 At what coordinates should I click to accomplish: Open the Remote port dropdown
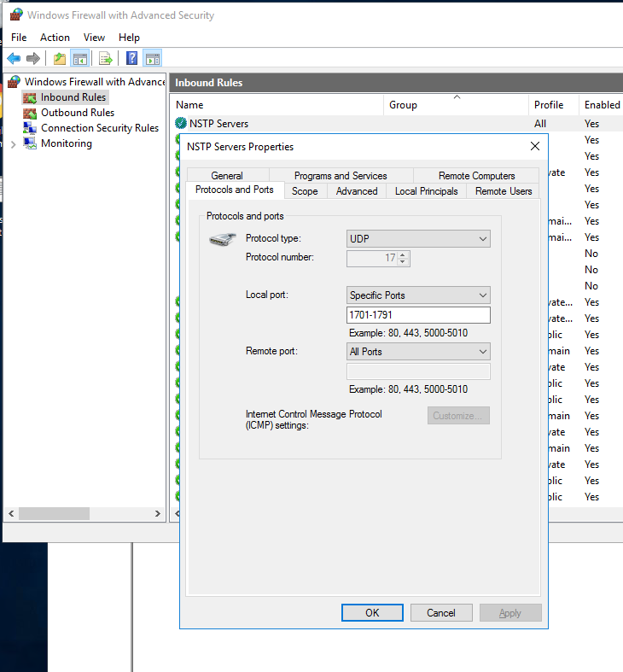[418, 352]
